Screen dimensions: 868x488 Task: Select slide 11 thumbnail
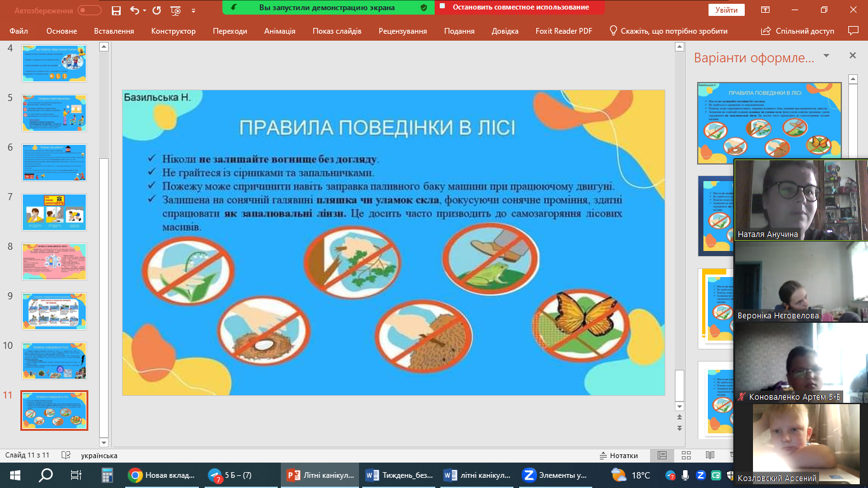tap(54, 410)
